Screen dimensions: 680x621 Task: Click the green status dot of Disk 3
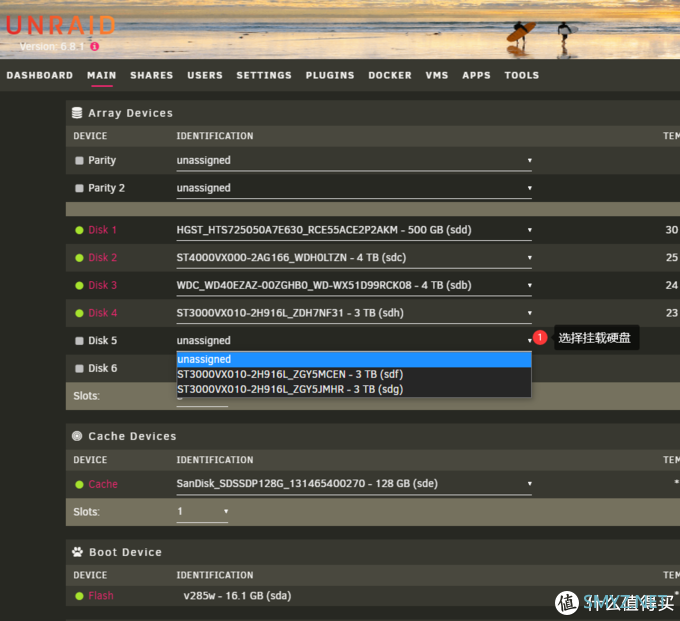[x=79, y=286]
